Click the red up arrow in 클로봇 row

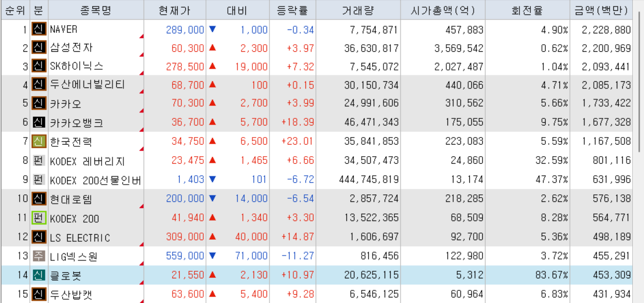coord(212,275)
